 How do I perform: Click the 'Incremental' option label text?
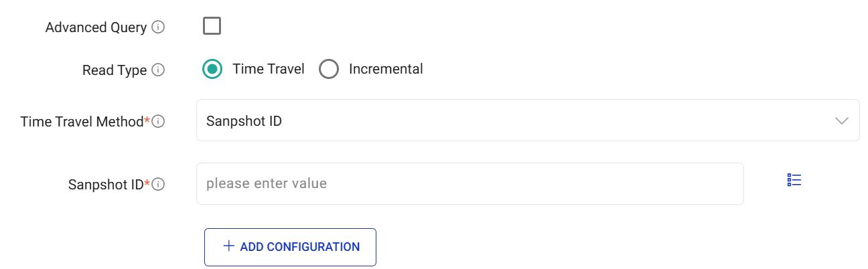[386, 69]
